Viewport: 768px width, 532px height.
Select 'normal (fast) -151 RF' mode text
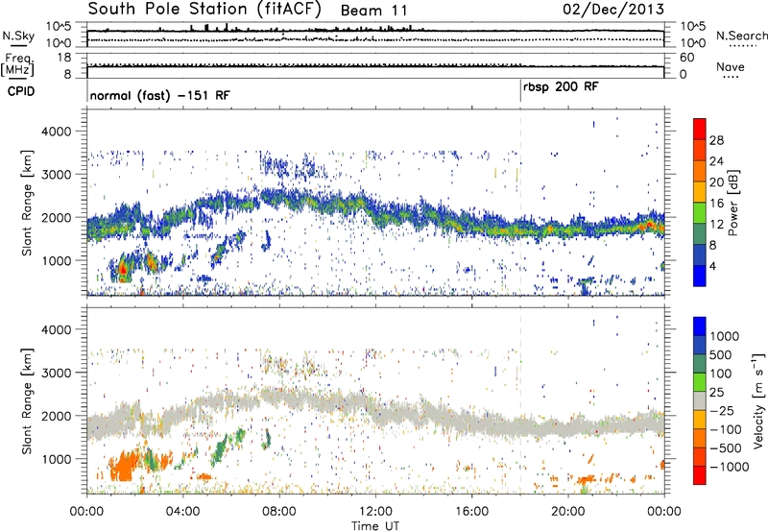(x=159, y=95)
